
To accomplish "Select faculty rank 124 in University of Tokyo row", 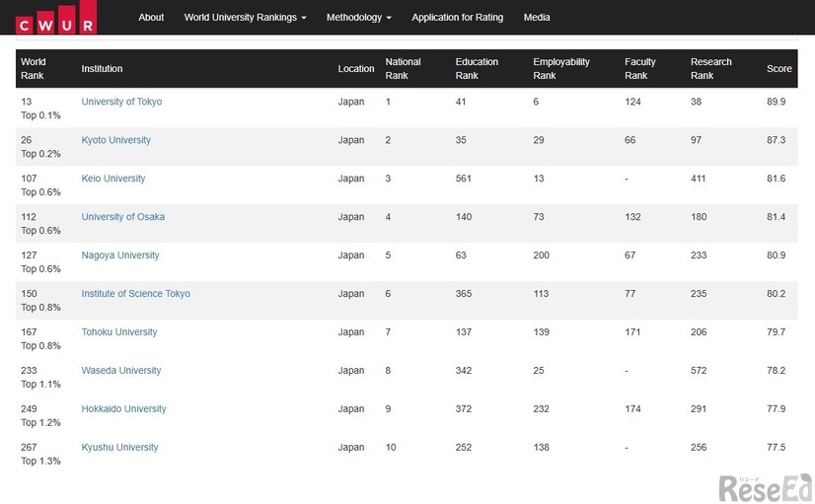I will (632, 102).
